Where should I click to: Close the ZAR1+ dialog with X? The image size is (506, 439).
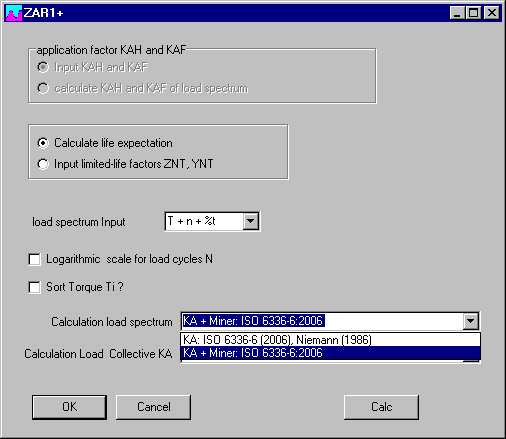[x=492, y=13]
